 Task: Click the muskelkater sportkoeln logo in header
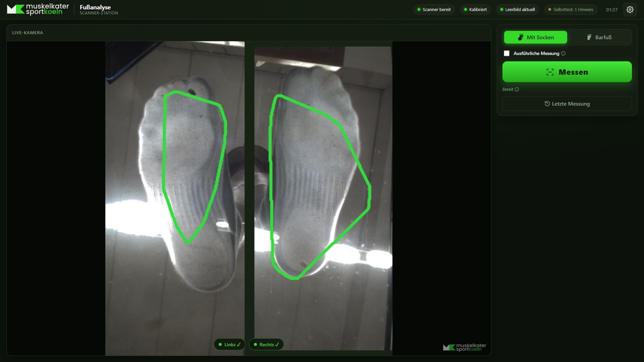[38, 9]
